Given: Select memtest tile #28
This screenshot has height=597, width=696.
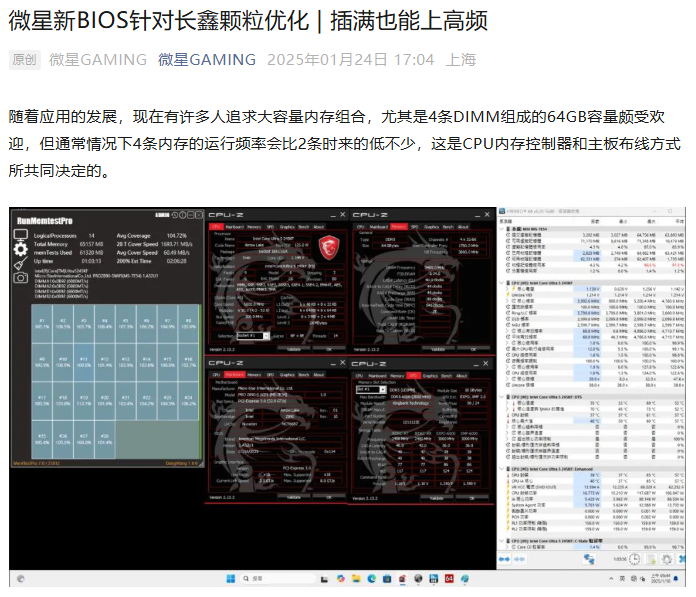Looking at the screenshot, I should point(105,439).
